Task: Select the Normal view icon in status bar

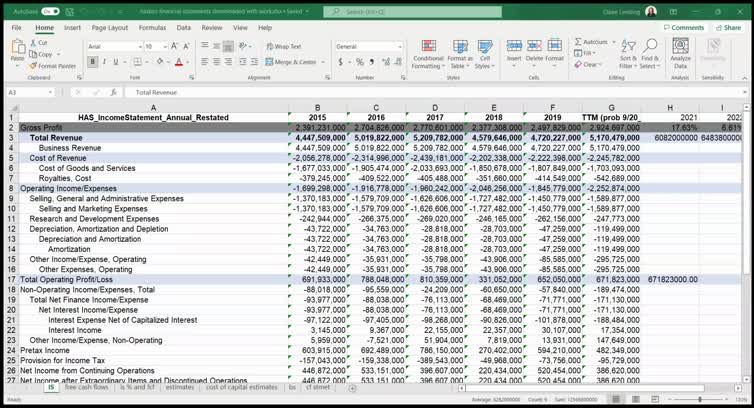Action: 616,399
